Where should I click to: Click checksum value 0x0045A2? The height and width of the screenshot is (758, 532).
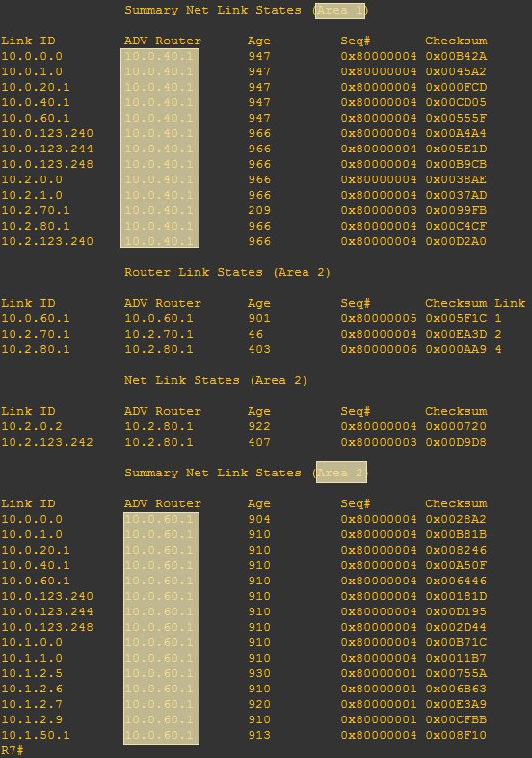click(456, 71)
